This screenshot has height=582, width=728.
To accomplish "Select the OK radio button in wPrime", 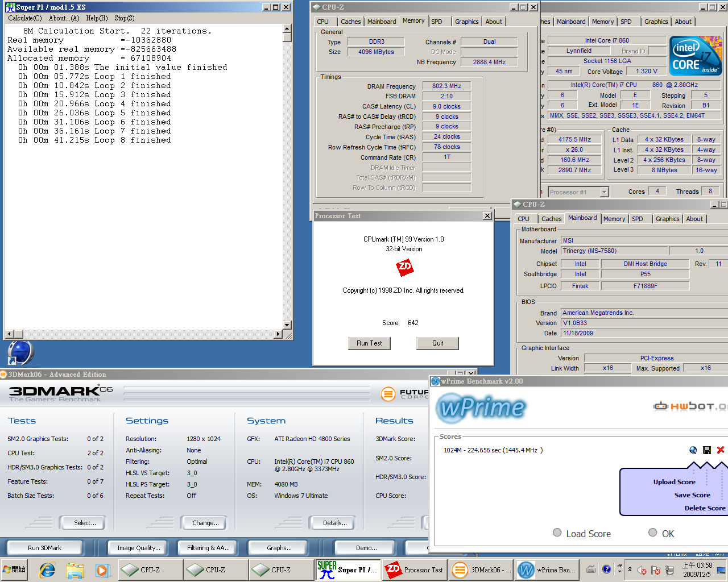I will (653, 533).
